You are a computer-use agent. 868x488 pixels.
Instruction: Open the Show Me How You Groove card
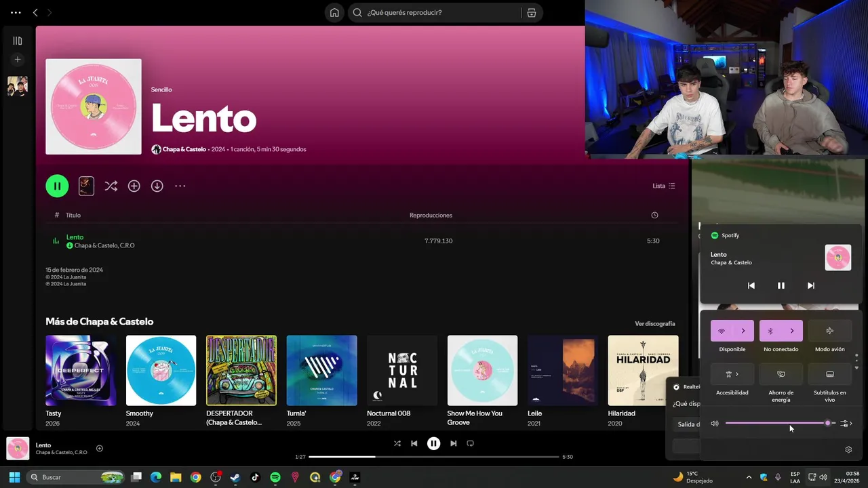pyautogui.click(x=482, y=381)
